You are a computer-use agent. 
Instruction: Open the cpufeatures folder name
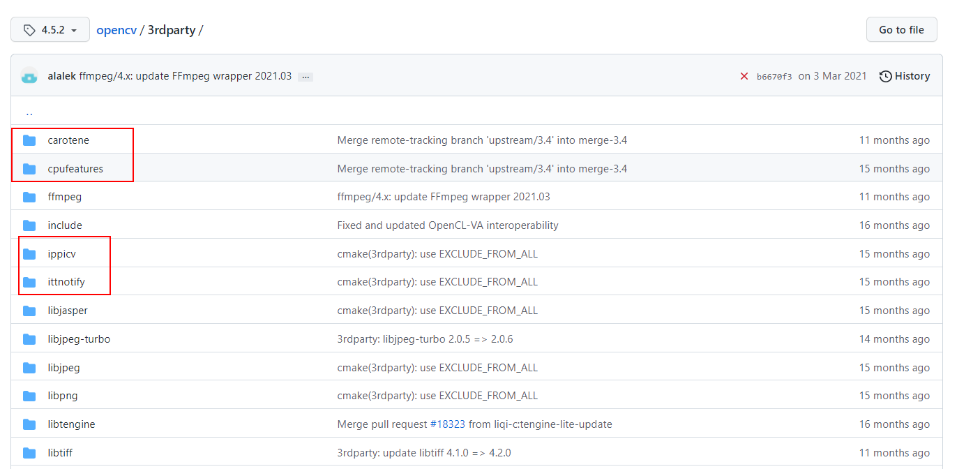[x=75, y=169]
